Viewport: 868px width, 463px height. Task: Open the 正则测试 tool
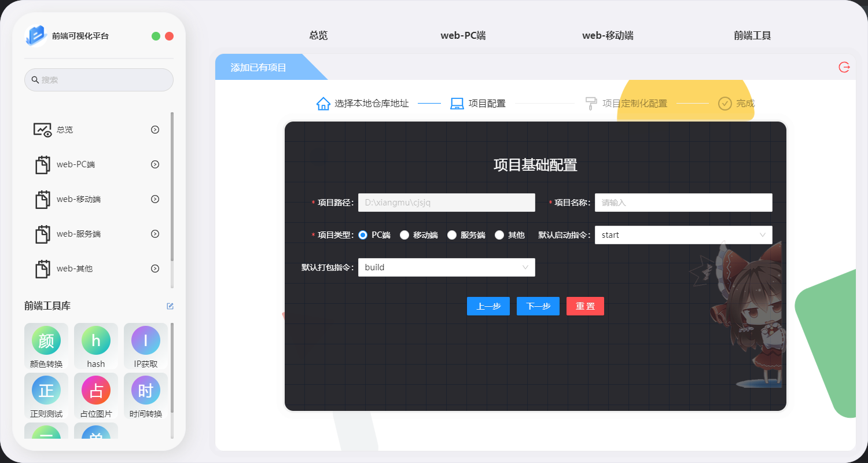[x=46, y=396]
